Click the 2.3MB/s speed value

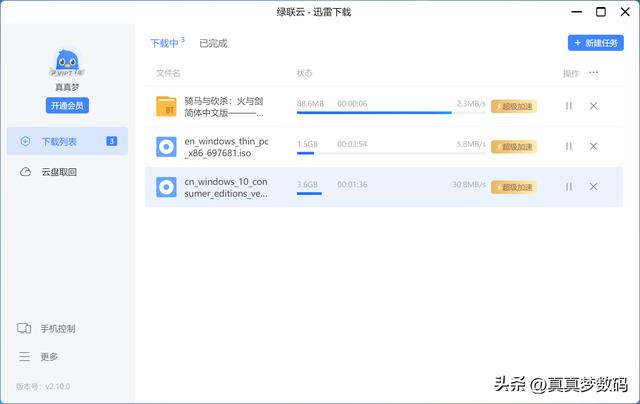[471, 104]
